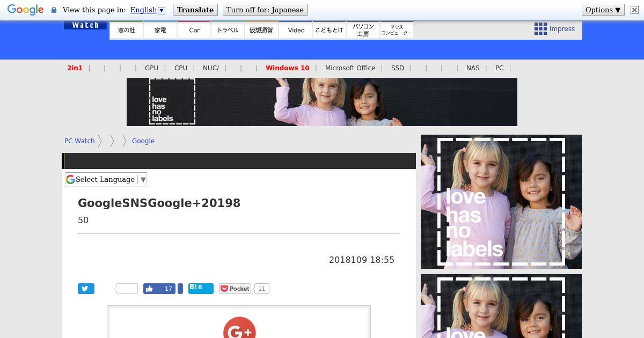The image size is (644, 338).
Task: Click the Impress link text
Action: [x=562, y=29]
